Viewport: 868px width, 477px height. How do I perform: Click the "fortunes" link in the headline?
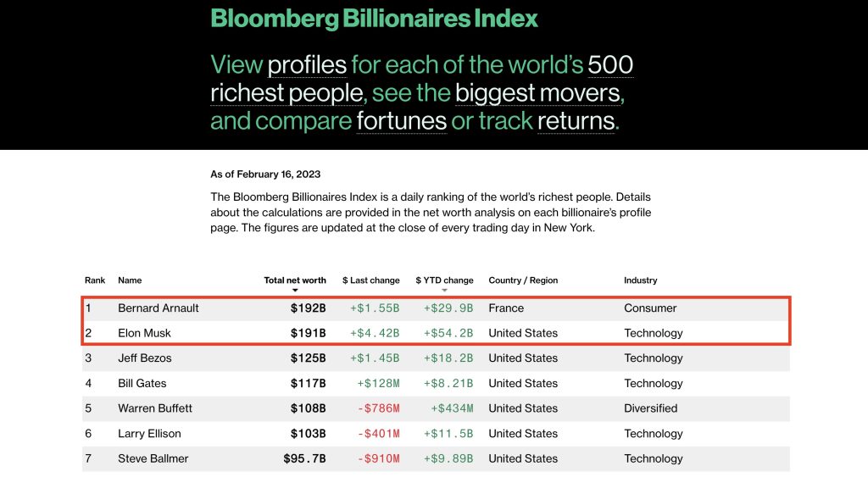[401, 120]
